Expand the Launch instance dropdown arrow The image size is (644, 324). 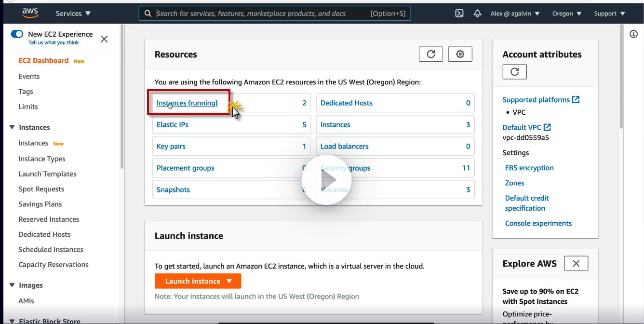click(229, 281)
